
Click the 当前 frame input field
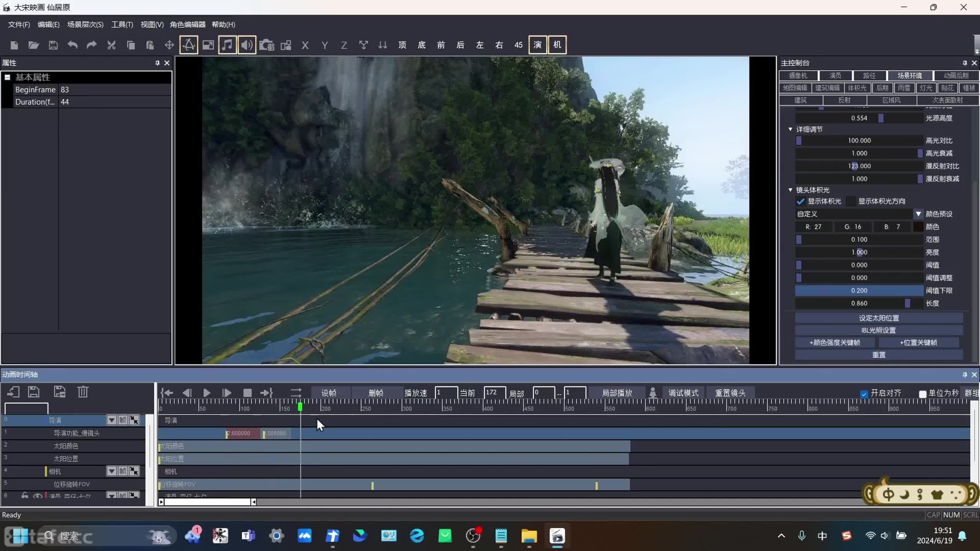(495, 393)
